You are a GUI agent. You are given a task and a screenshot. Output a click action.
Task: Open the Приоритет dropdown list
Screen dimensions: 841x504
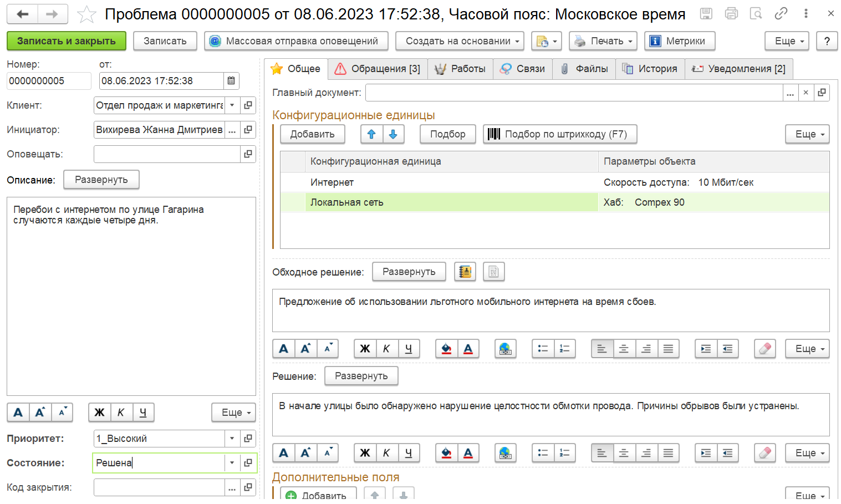[232, 439]
